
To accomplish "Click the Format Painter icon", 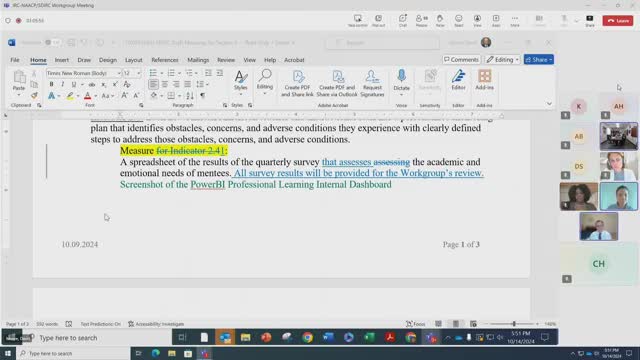I will coord(34,96).
